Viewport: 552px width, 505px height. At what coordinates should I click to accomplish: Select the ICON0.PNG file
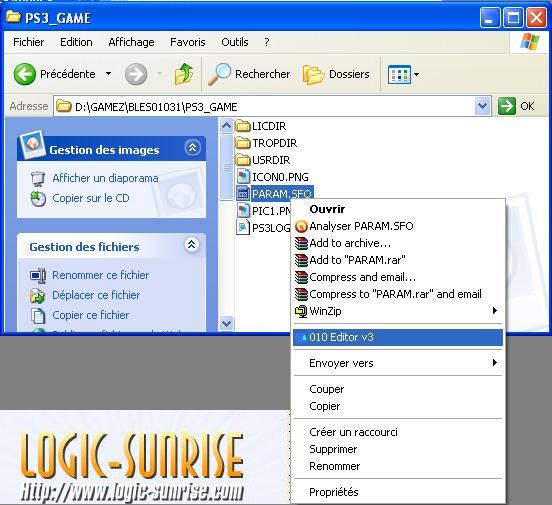pyautogui.click(x=272, y=177)
